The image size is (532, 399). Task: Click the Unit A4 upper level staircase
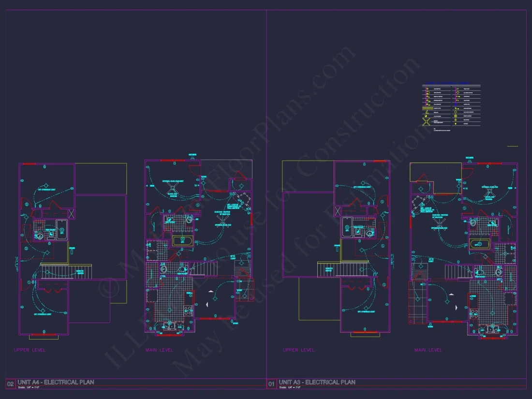[x=66, y=271]
